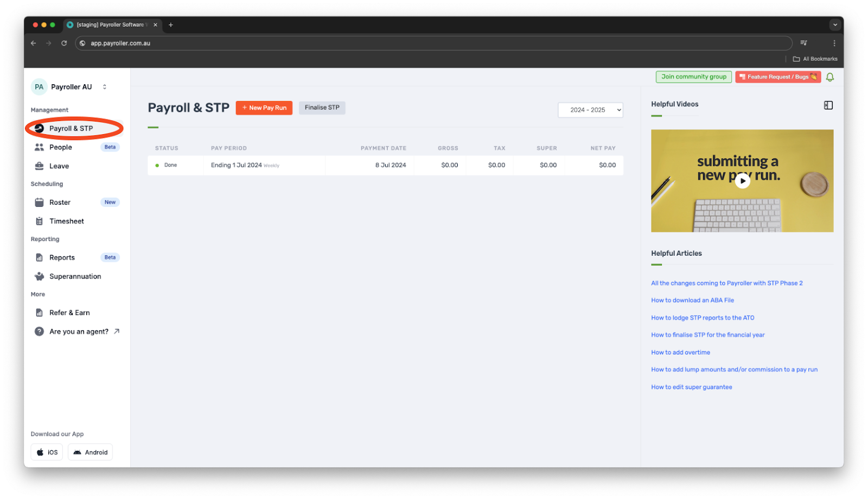Open How to finalise STP article
This screenshot has width=868, height=499.
coord(707,335)
